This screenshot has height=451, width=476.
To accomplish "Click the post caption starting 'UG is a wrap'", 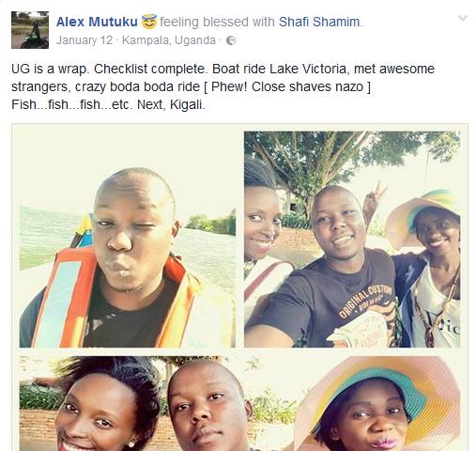I will click(223, 86).
